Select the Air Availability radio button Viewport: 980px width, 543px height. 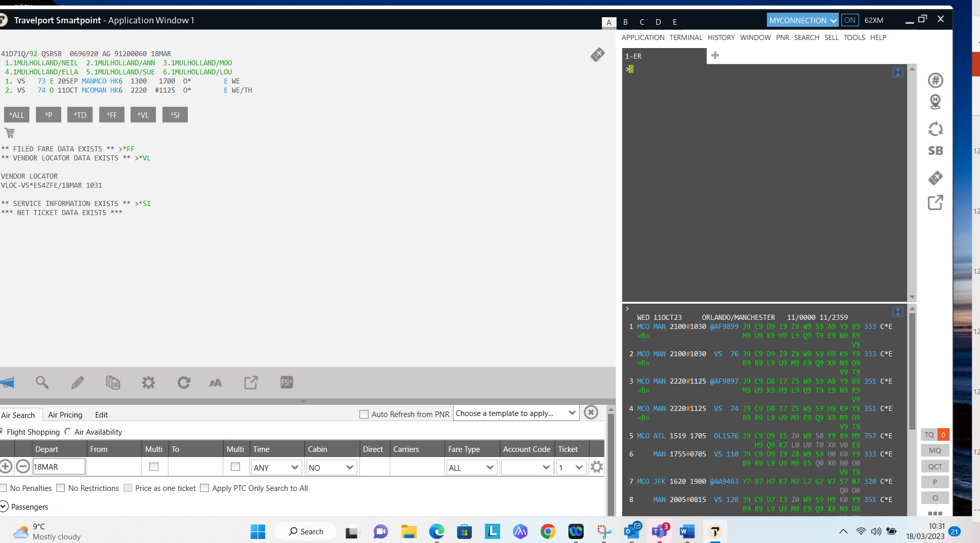point(68,432)
